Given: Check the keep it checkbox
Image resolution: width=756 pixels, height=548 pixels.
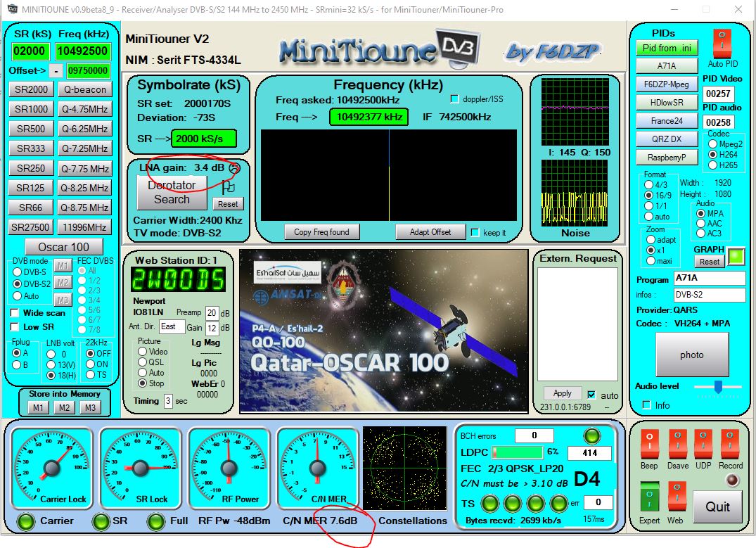Looking at the screenshot, I should click(475, 233).
